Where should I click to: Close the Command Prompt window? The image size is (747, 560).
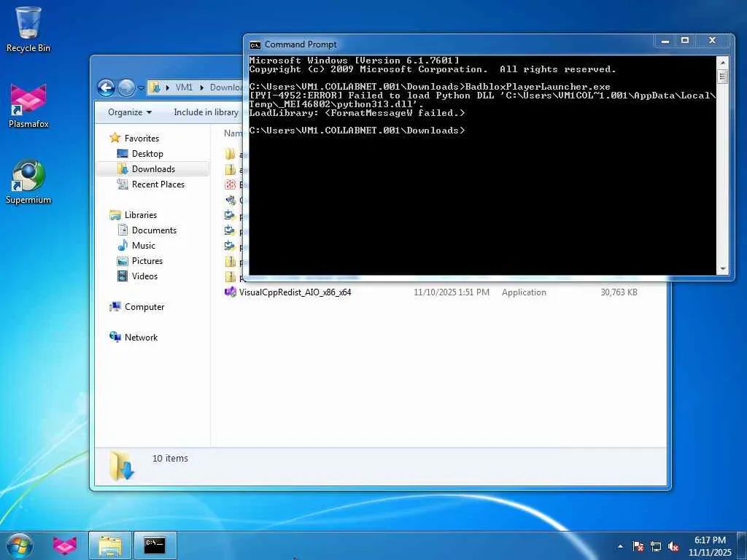pyautogui.click(x=712, y=41)
